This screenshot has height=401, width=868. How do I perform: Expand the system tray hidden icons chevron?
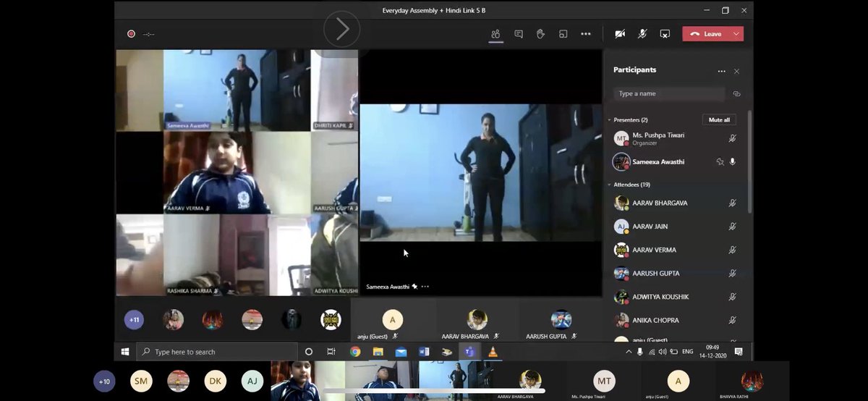click(x=628, y=352)
